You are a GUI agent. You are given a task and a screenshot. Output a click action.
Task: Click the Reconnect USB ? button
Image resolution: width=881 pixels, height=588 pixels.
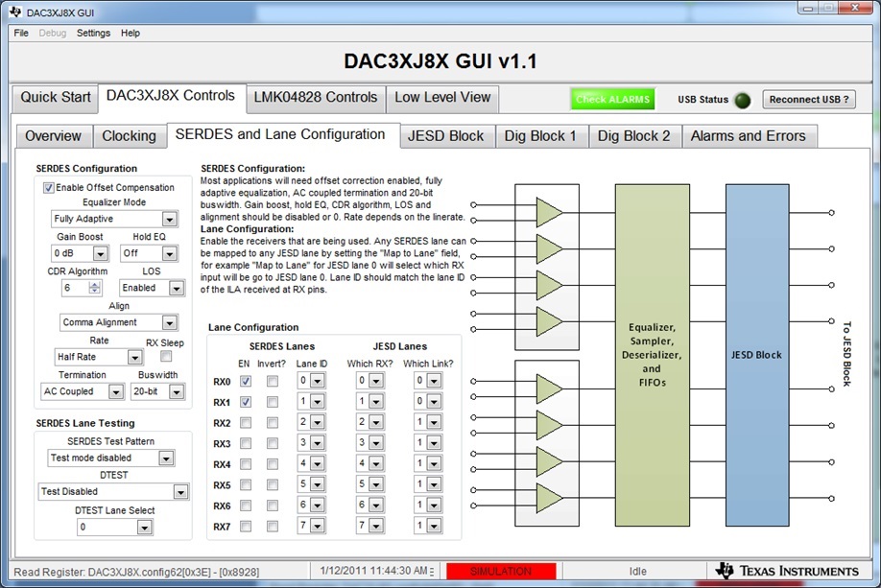click(809, 100)
